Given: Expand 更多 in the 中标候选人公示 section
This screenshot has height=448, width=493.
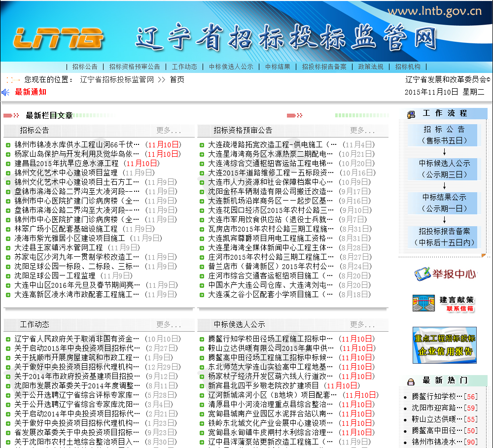Looking at the screenshot, I should coord(362,325).
